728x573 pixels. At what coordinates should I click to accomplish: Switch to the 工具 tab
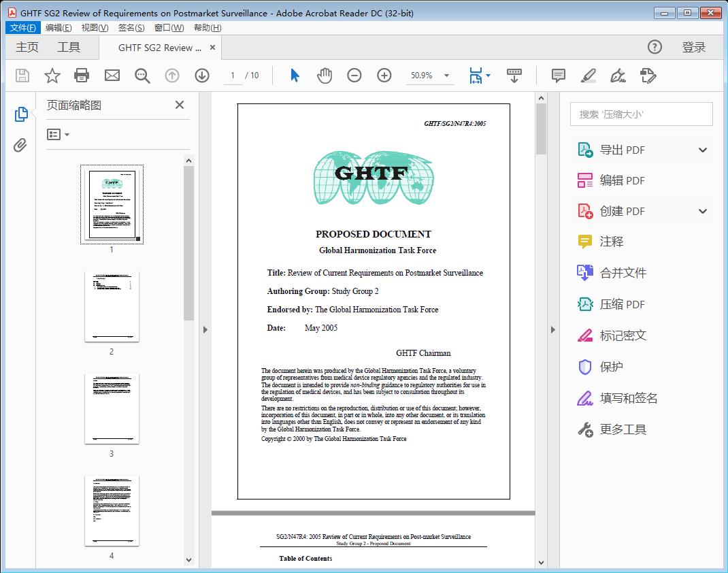point(69,48)
